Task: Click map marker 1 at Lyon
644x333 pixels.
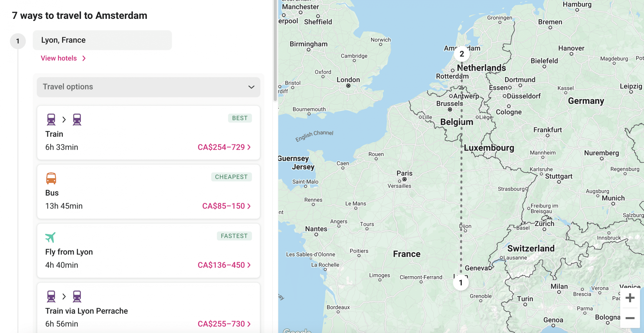Action: coord(461,283)
